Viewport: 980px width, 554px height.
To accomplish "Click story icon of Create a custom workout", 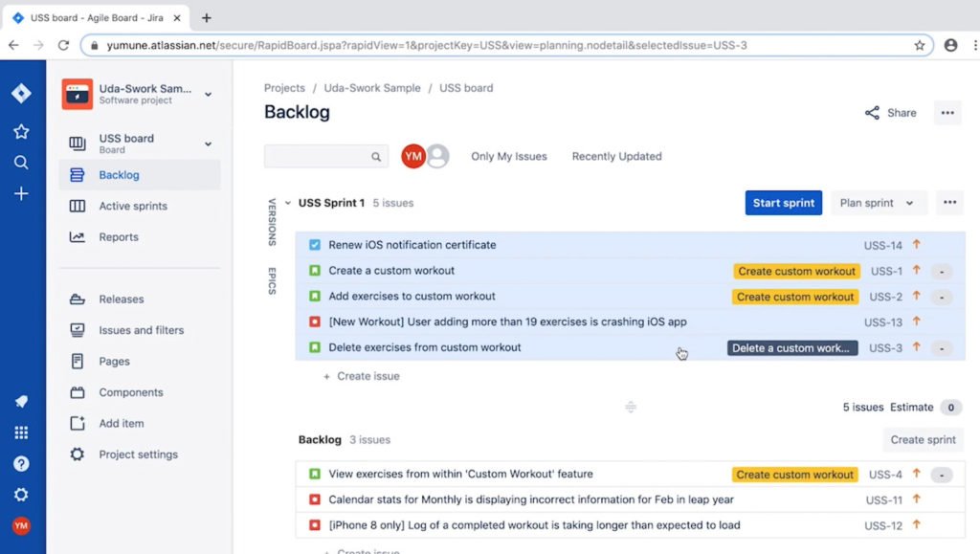I will click(x=315, y=271).
